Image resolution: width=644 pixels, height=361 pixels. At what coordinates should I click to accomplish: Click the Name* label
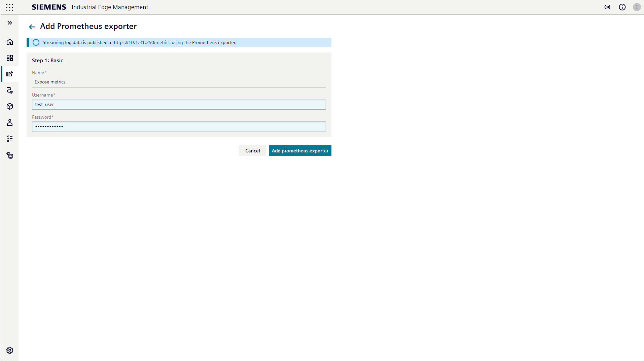coord(39,73)
